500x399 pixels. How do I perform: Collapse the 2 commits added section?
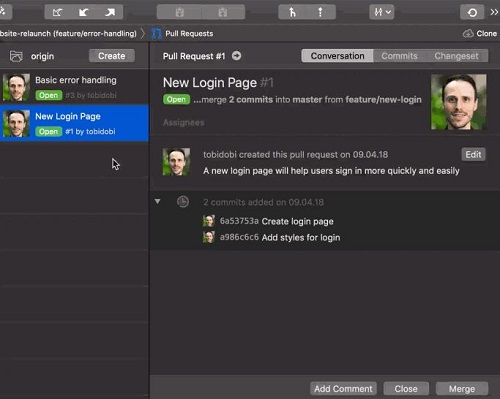pyautogui.click(x=158, y=201)
